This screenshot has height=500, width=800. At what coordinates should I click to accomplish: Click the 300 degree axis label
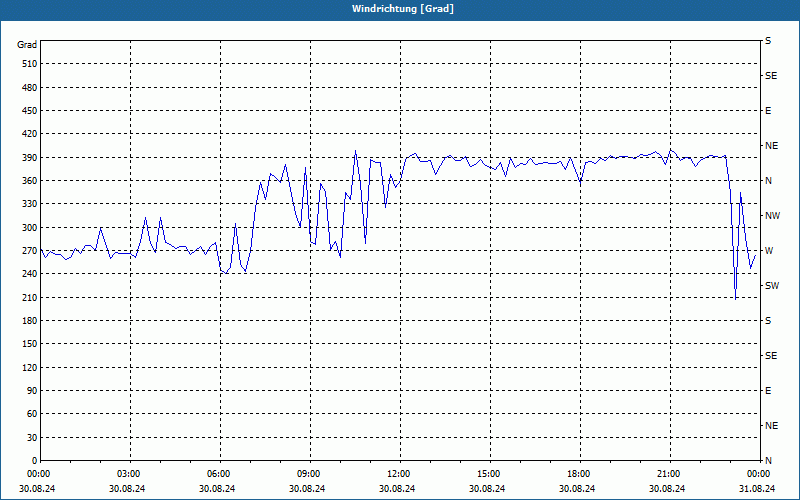[x=30, y=228]
